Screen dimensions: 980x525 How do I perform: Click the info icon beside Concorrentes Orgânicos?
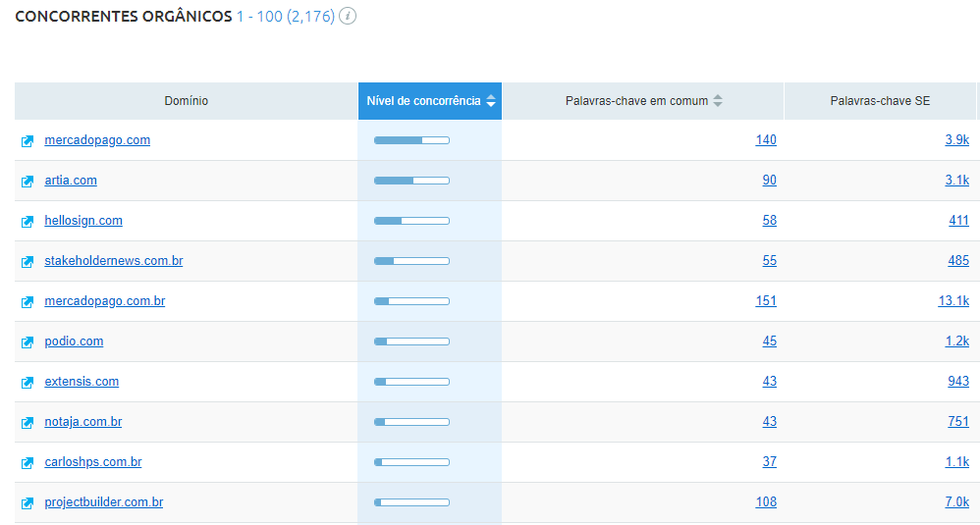348,17
